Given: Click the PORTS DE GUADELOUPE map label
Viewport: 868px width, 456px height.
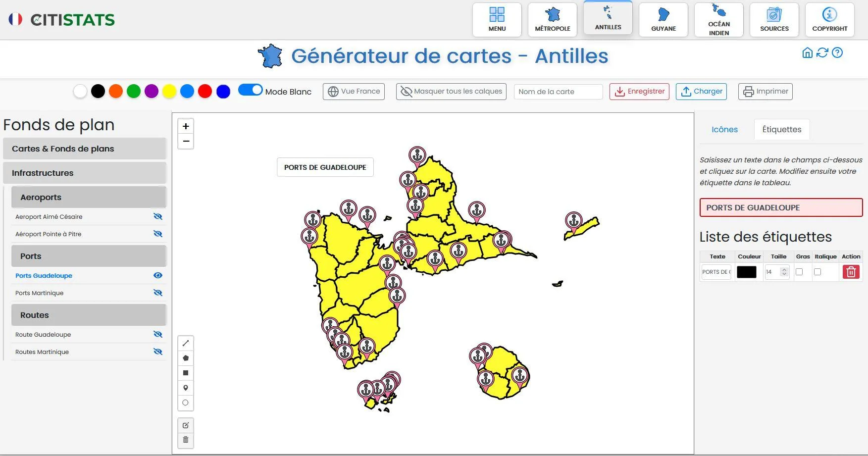Looking at the screenshot, I should (x=325, y=167).
